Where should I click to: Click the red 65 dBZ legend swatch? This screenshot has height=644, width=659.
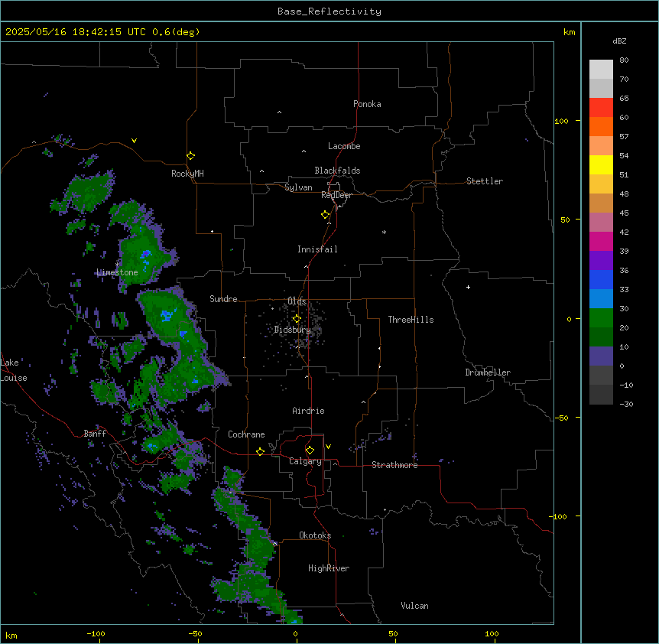pyautogui.click(x=601, y=108)
